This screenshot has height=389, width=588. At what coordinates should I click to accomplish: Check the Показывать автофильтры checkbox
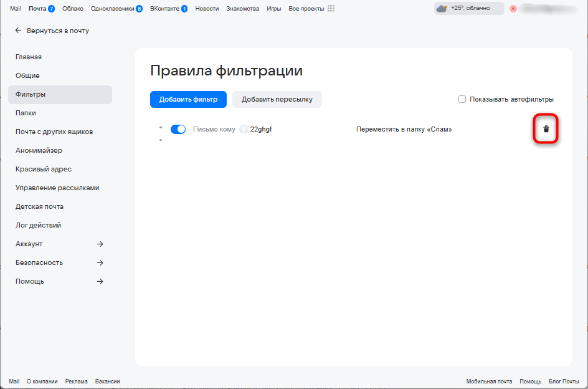[x=462, y=99]
